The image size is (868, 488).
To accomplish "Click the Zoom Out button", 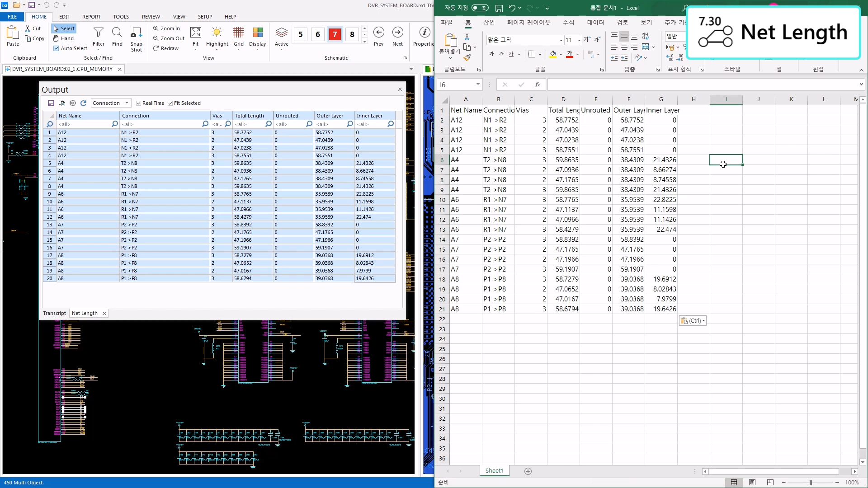I will pyautogui.click(x=169, y=38).
